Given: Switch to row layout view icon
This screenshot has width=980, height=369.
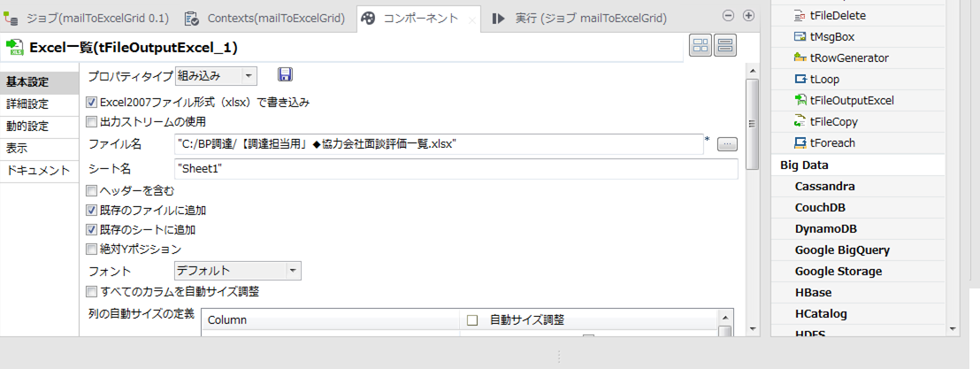Looking at the screenshot, I should 725,46.
